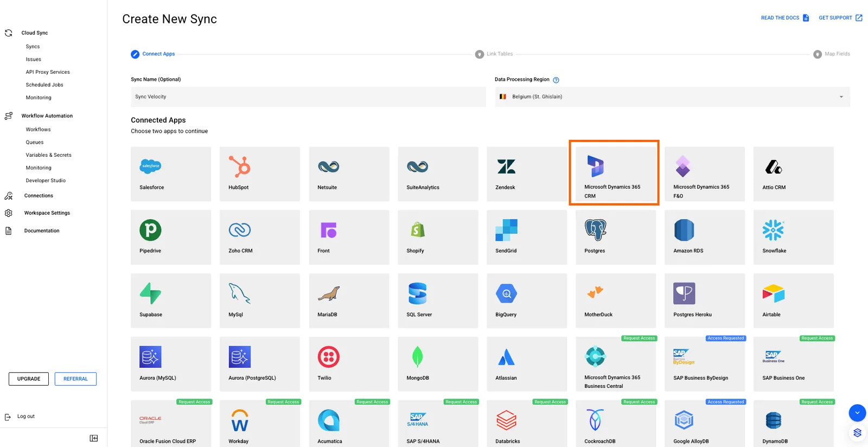Show help for Data Processing Region
The width and height of the screenshot is (868, 447).
[556, 80]
